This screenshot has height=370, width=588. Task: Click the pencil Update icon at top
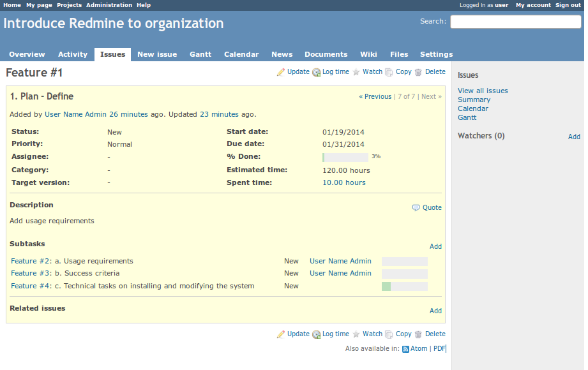point(280,72)
